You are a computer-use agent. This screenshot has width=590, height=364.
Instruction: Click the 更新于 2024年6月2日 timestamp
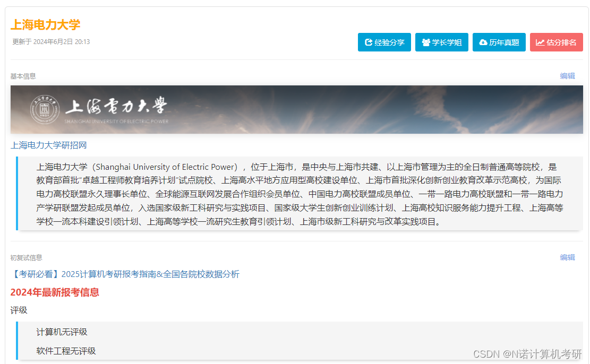(x=51, y=42)
